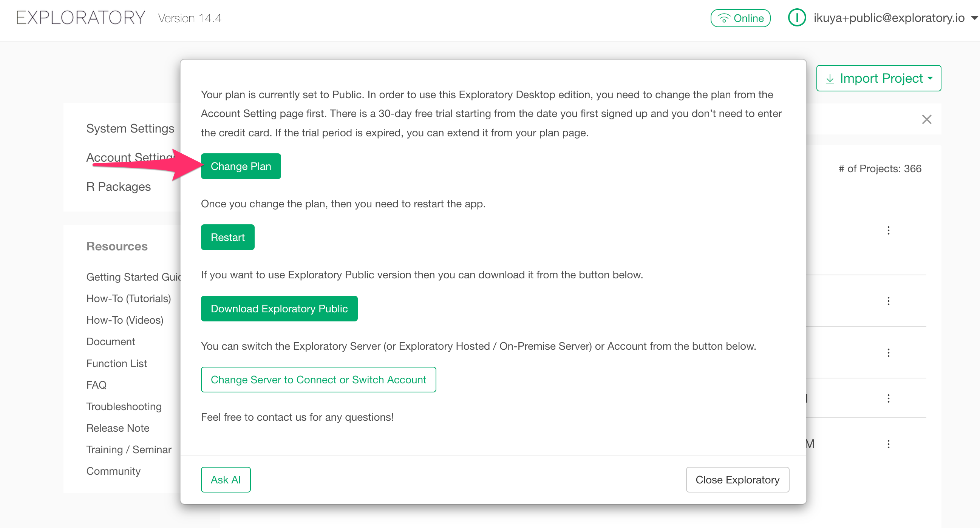Open the Release Note link

117,428
